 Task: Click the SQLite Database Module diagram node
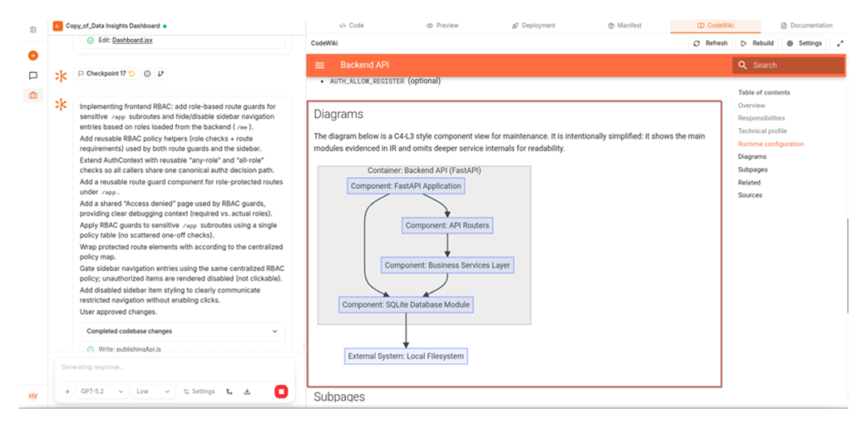click(x=406, y=304)
